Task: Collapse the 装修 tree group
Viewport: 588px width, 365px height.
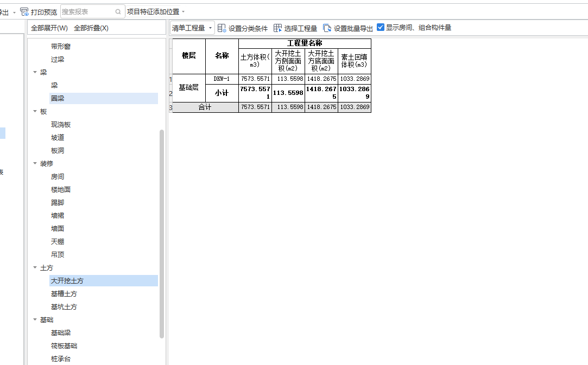Action: (x=35, y=164)
